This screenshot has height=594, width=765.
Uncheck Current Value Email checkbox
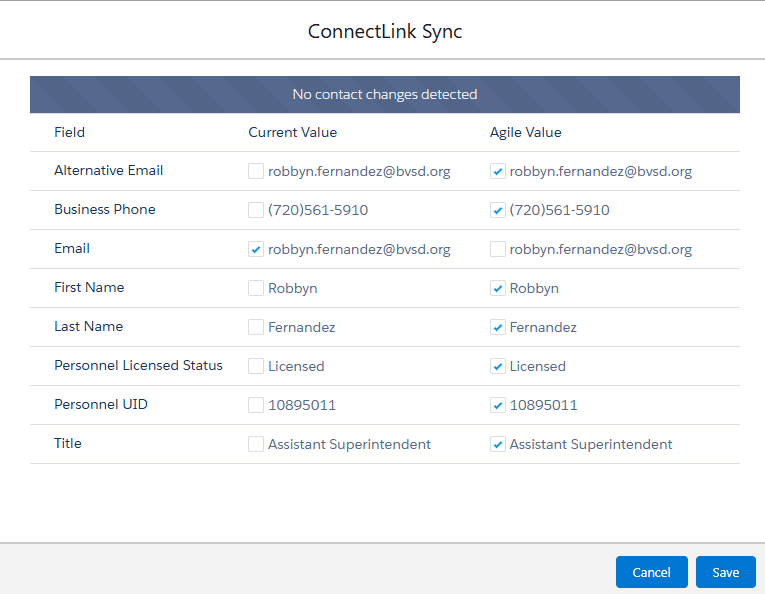tap(256, 249)
